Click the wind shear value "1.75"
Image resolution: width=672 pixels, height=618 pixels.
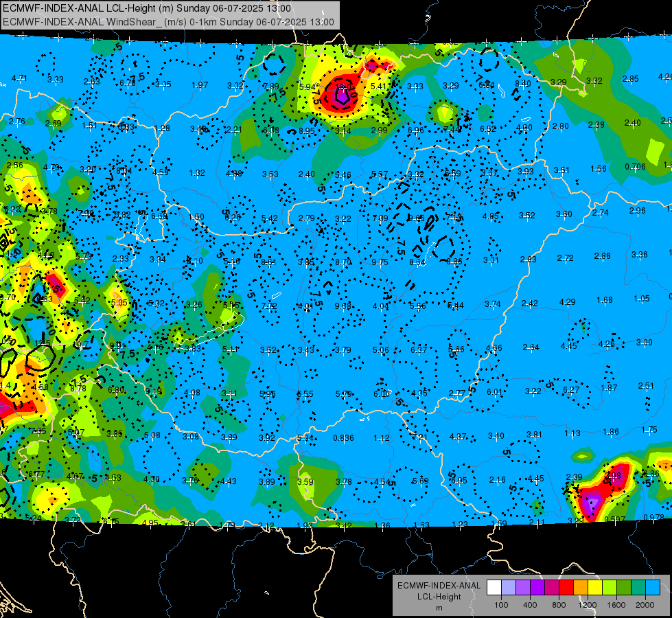point(649,430)
